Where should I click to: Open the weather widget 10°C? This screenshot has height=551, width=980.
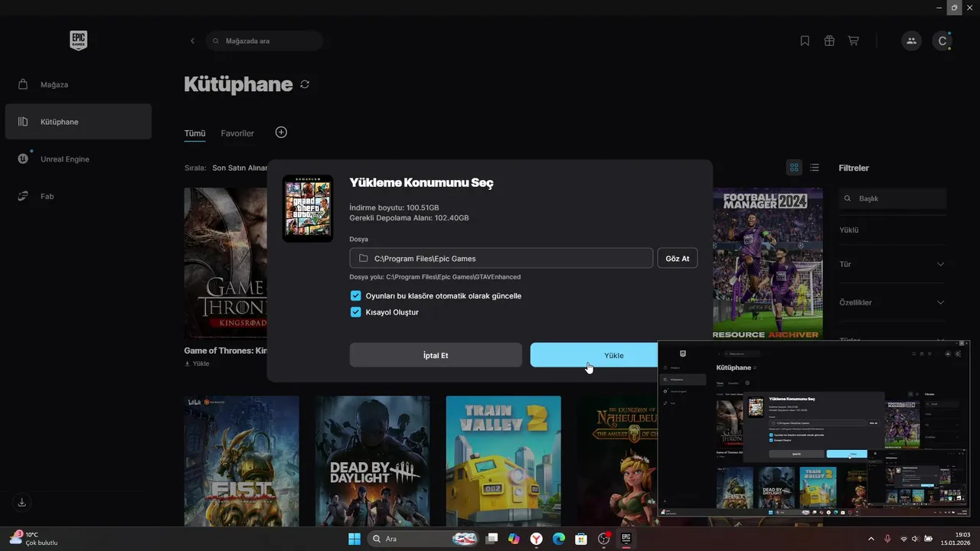pyautogui.click(x=34, y=539)
